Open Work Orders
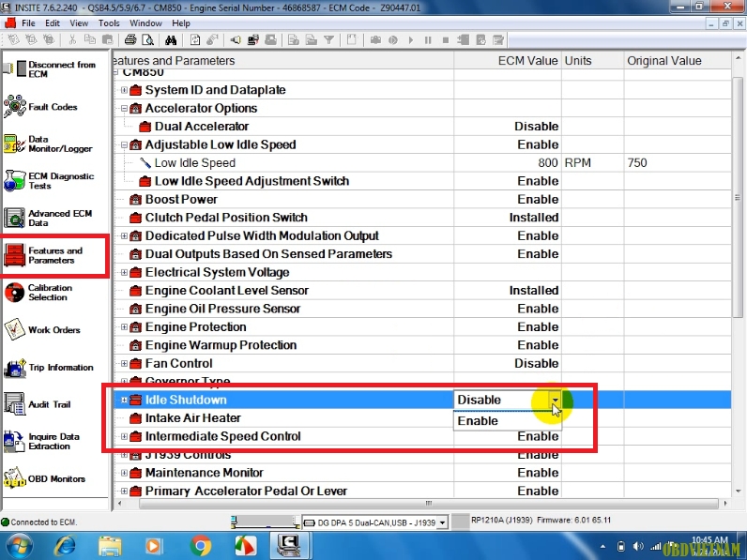 point(42,329)
